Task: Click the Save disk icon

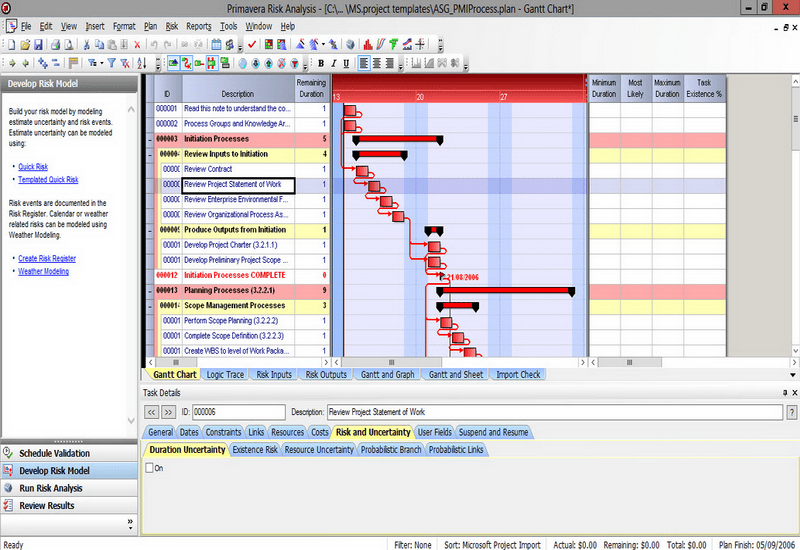Action: 38,45
